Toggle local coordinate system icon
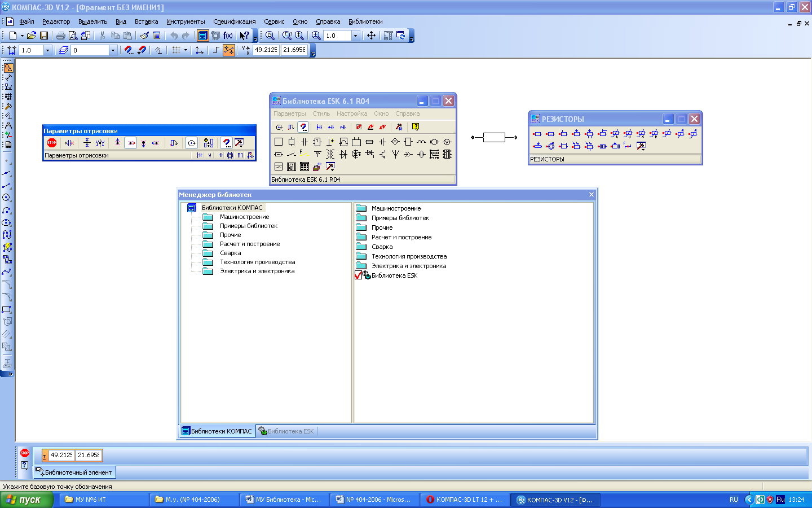This screenshot has width=812, height=508. click(199, 50)
